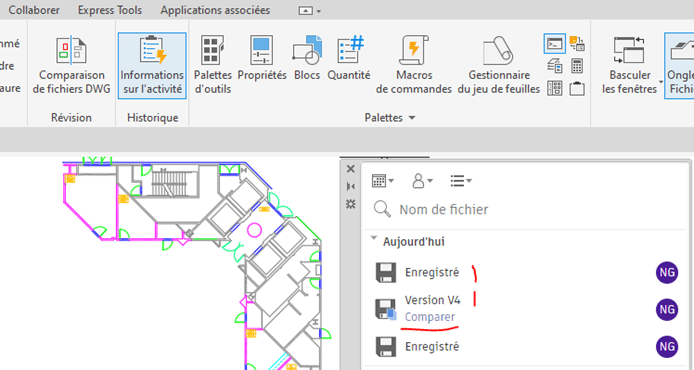Open the calendar date filter dropdown
This screenshot has height=370, width=694.
pyautogui.click(x=383, y=181)
